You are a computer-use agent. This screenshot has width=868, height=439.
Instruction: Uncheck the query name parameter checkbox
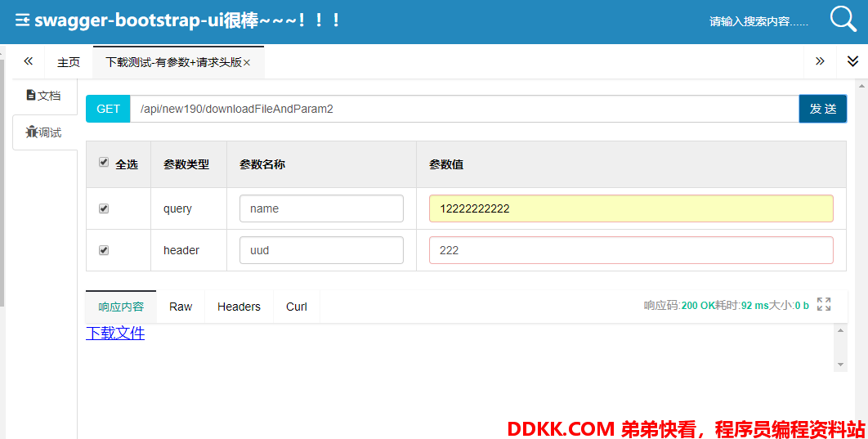pos(104,208)
